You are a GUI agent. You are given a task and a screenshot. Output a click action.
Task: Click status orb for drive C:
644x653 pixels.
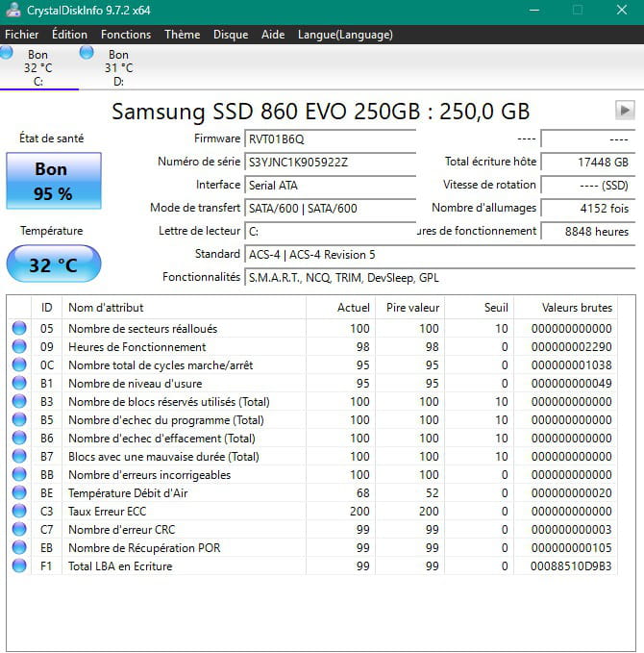7,52
